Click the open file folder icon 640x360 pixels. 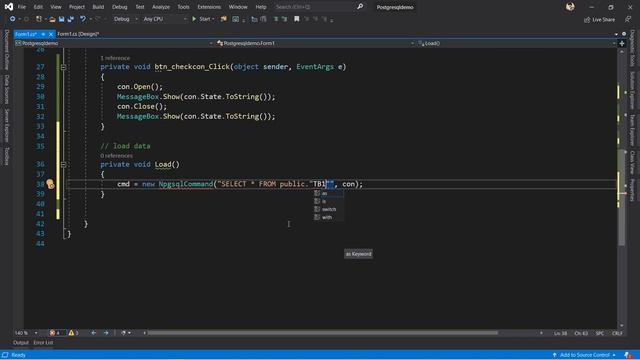(x=52, y=19)
